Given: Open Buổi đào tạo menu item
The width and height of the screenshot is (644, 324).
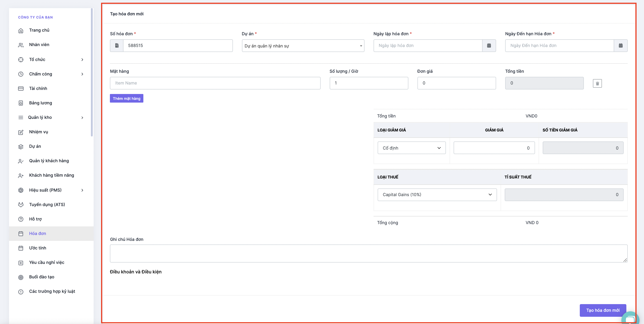Looking at the screenshot, I should point(51,277).
